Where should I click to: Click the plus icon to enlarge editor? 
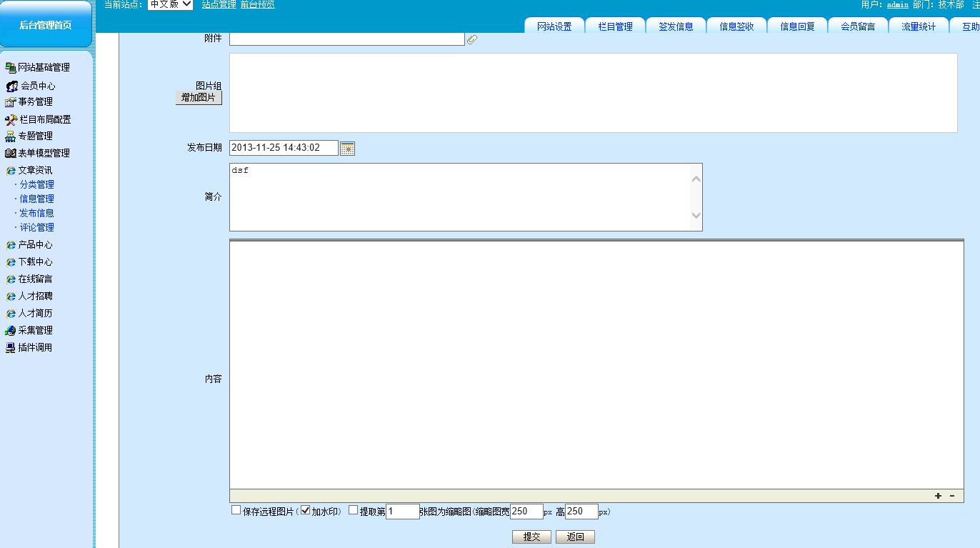(938, 496)
